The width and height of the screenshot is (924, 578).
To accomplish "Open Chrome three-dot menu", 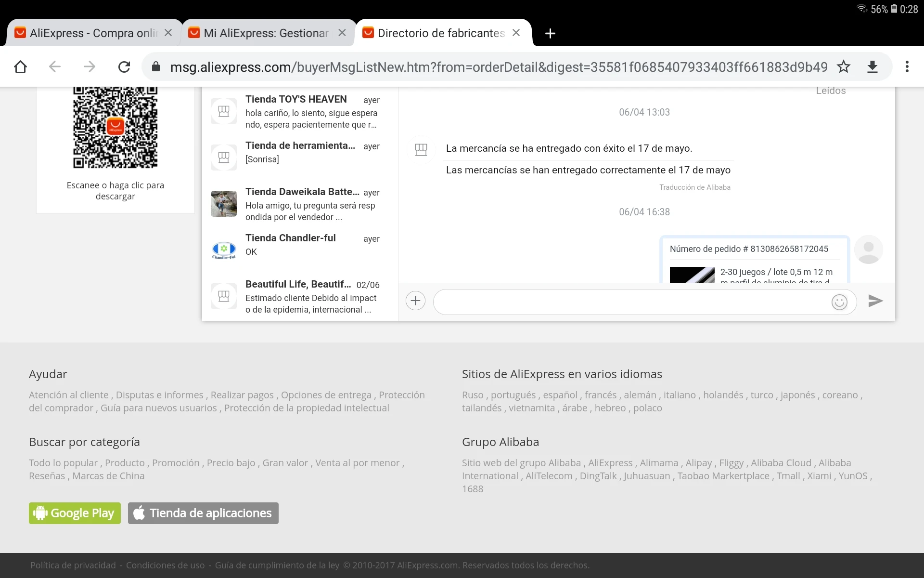I will click(x=907, y=66).
